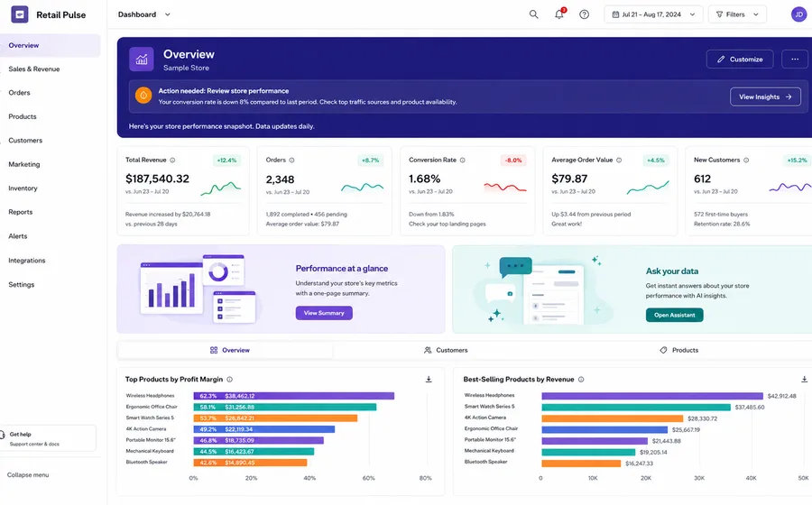
Task: Click the Wireless Headphones $42,912.48 revenue bar
Action: click(x=652, y=396)
